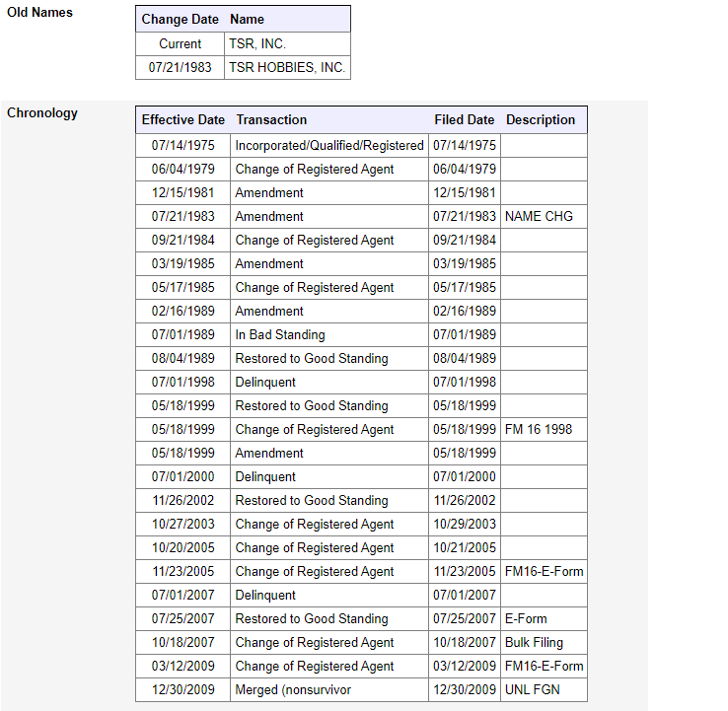
Task: Click the 12/30/2009 effective date cell
Action: pos(182,690)
